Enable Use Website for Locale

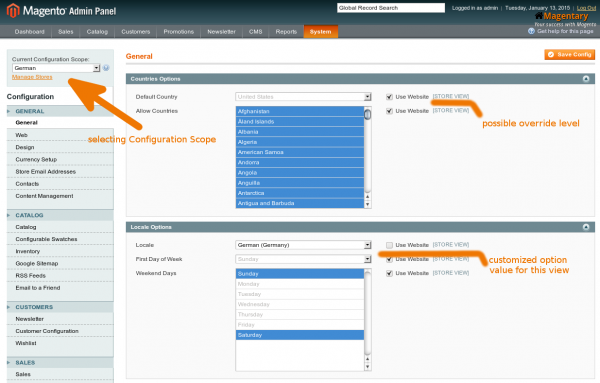point(389,245)
